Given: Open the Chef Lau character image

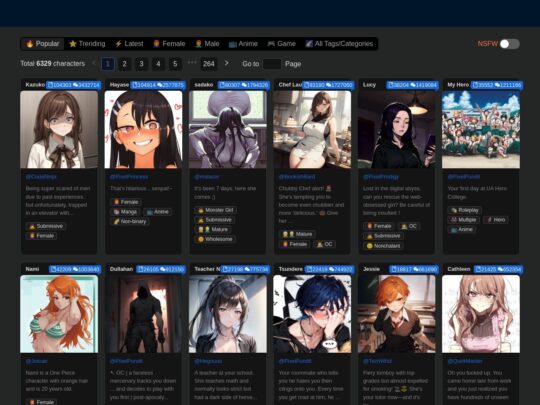Looking at the screenshot, I should (312, 129).
